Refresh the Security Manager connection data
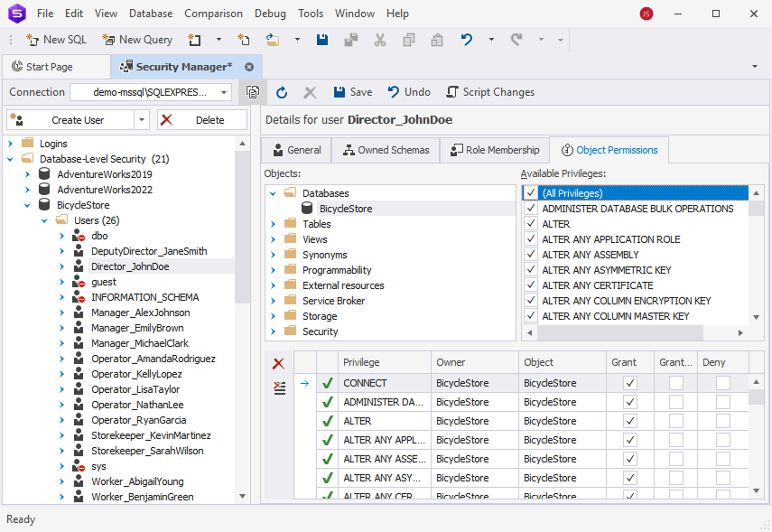The width and height of the screenshot is (772, 532). pos(282,91)
